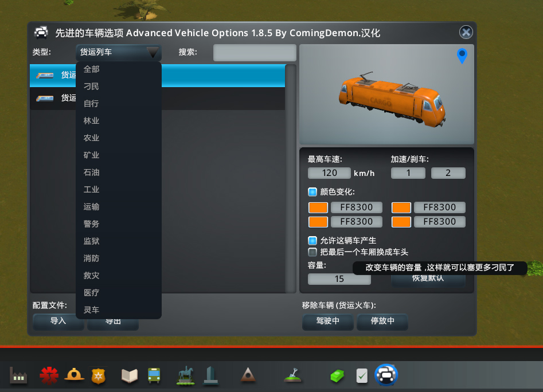Click the 导入 config button
This screenshot has height=392, width=543.
pos(58,322)
